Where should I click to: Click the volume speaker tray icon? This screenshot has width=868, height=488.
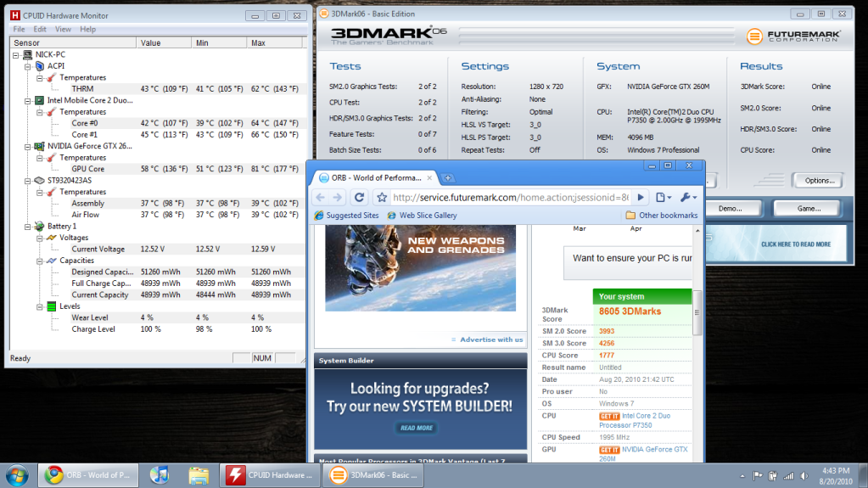coord(804,476)
